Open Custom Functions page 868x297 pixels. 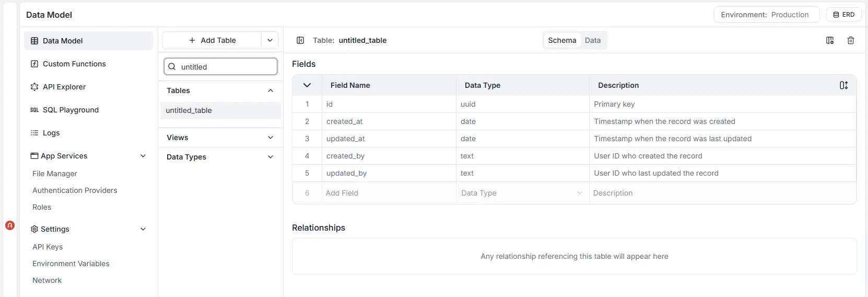click(74, 64)
